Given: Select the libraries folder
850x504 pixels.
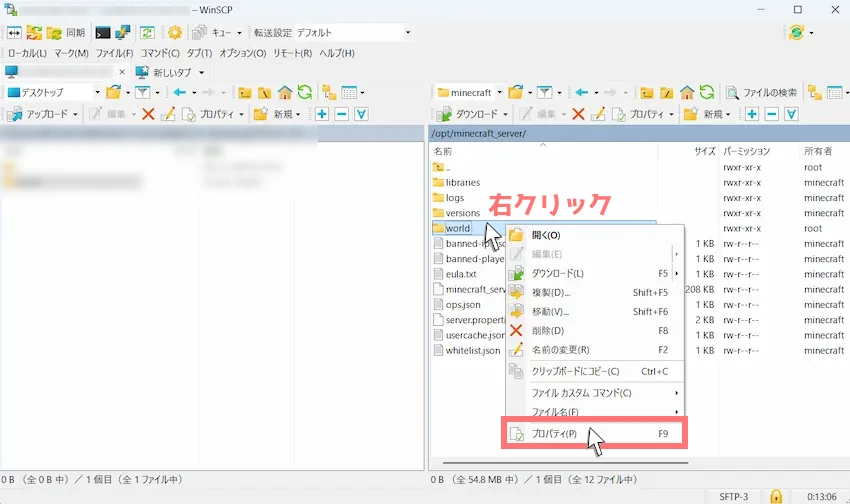Looking at the screenshot, I should [x=456, y=183].
